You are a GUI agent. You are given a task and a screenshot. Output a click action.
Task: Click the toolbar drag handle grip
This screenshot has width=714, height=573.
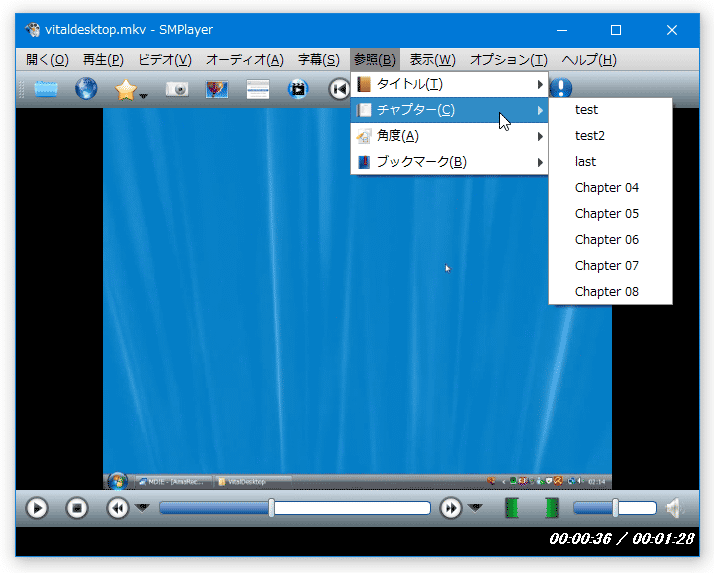coord(21,89)
